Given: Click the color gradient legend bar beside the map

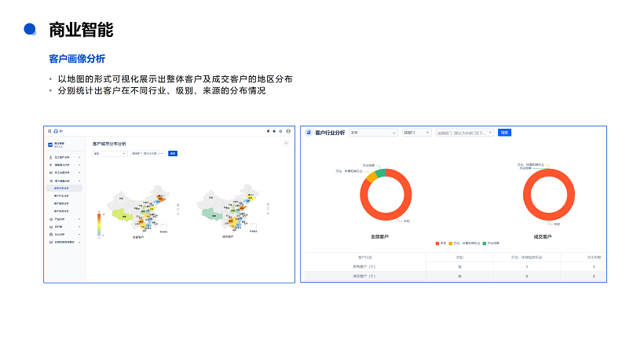Looking at the screenshot, I should pyautogui.click(x=99, y=222).
